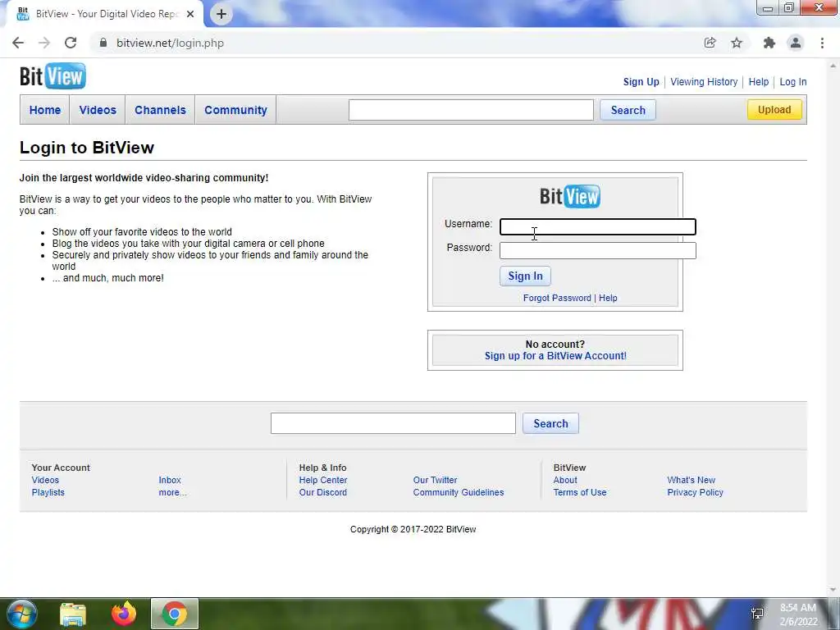Screen dimensions: 840x630
Task: Open the Windows Start menu
Action: click(21, 614)
